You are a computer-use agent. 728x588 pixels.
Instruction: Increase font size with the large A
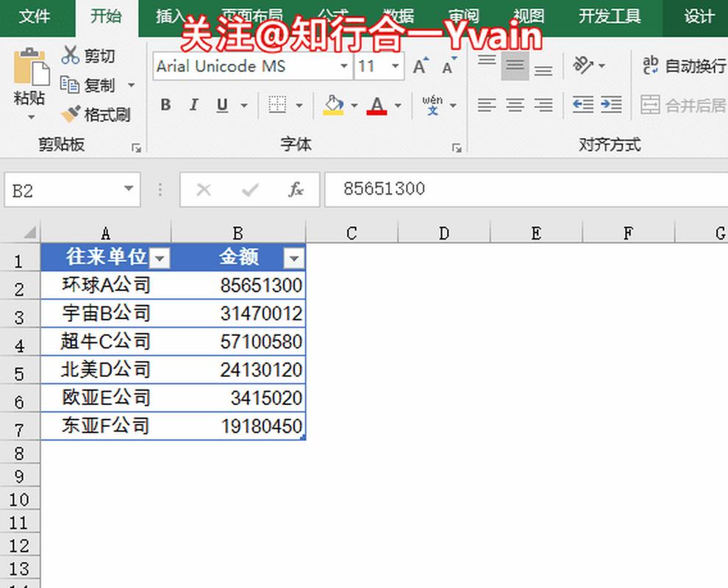click(421, 66)
